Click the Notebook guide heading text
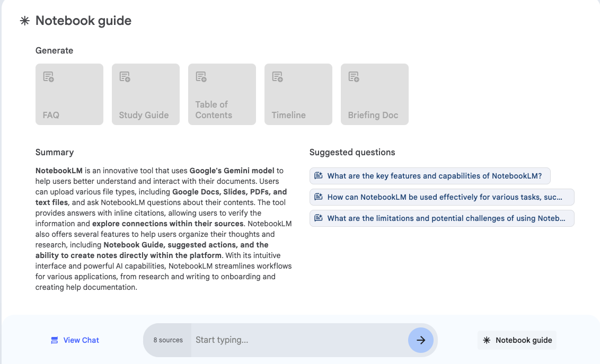The width and height of the screenshot is (600, 364). 83,21
